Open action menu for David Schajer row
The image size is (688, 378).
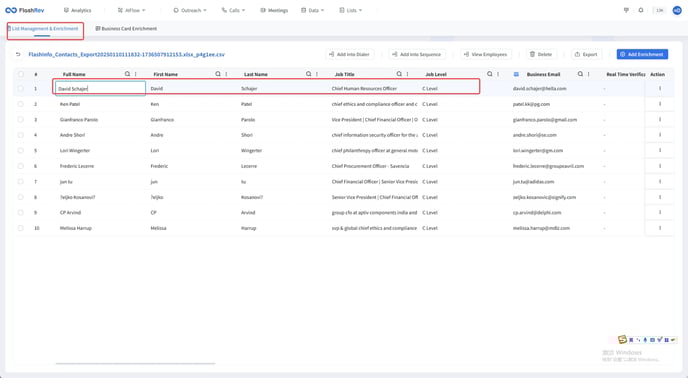pos(659,89)
